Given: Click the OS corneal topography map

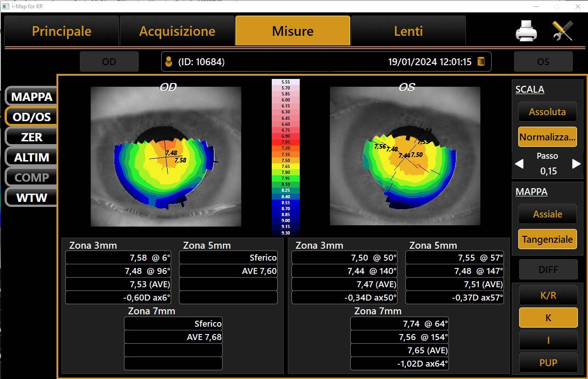Looking at the screenshot, I should [405, 156].
